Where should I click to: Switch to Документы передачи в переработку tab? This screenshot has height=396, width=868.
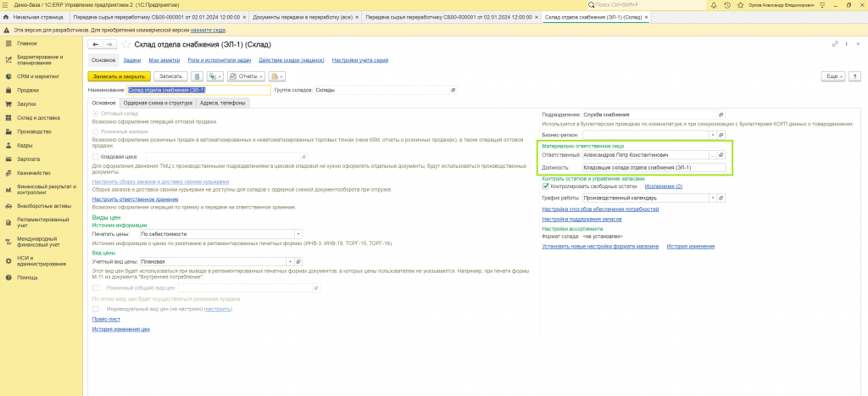coord(302,17)
